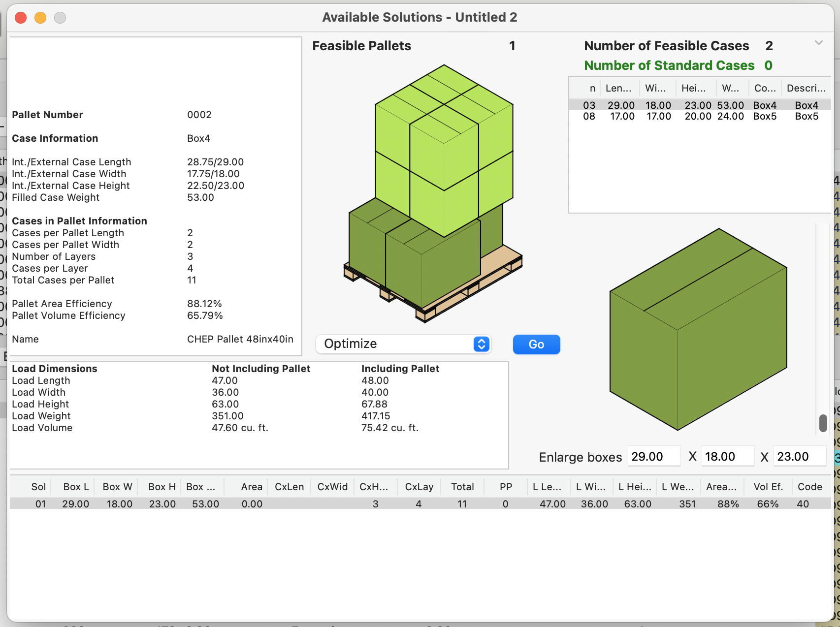The width and height of the screenshot is (840, 627).
Task: Click the Descri... column header in cases table
Action: 806,88
